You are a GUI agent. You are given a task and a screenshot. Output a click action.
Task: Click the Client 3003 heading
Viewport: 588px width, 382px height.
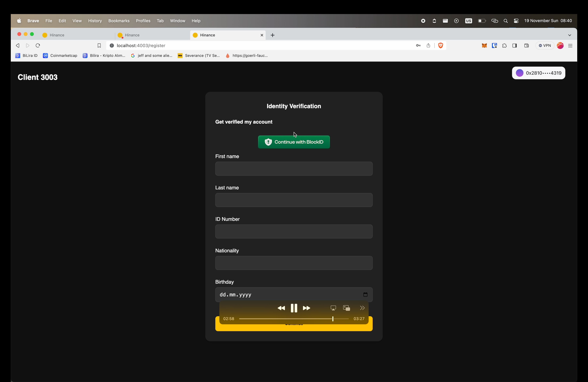(x=38, y=77)
